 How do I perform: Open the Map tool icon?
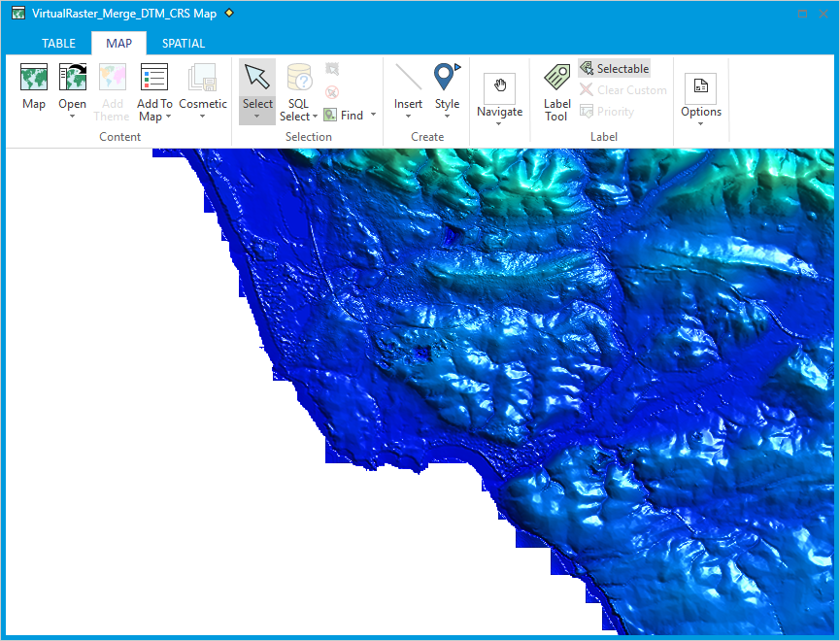34,77
